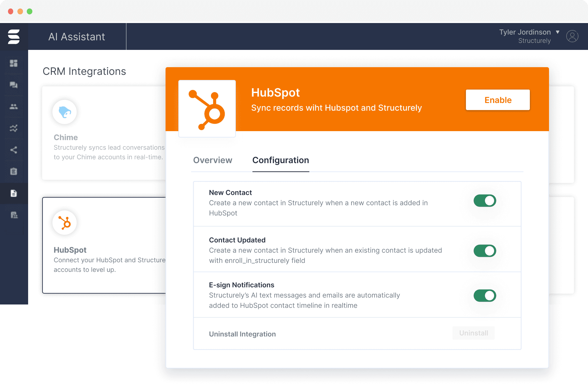The width and height of the screenshot is (588, 387).
Task: Toggle off E-sign Notifications
Action: (x=484, y=296)
